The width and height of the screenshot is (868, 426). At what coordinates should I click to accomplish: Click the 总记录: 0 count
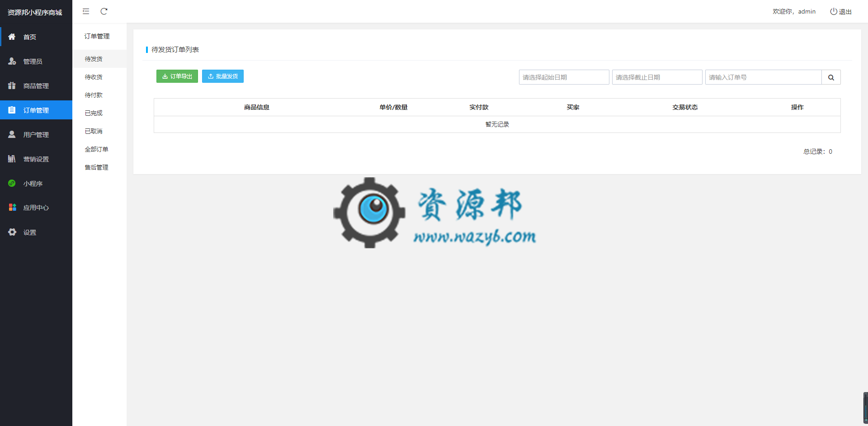[x=818, y=151]
